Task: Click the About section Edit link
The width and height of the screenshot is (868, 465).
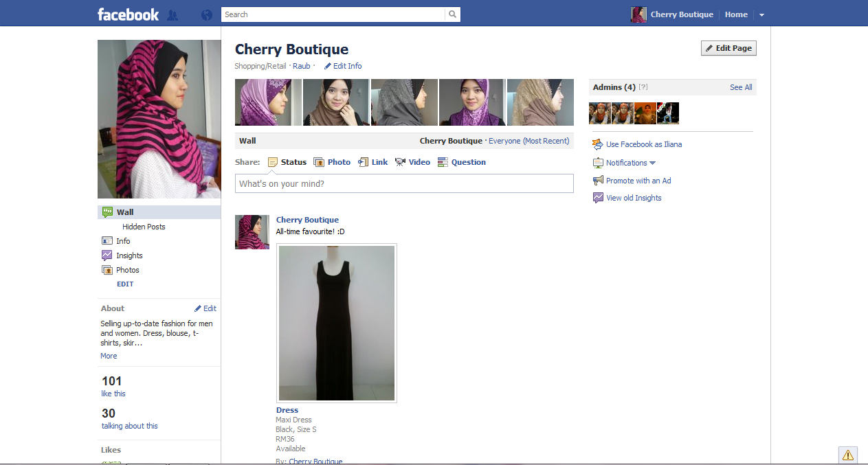Action: pos(205,308)
